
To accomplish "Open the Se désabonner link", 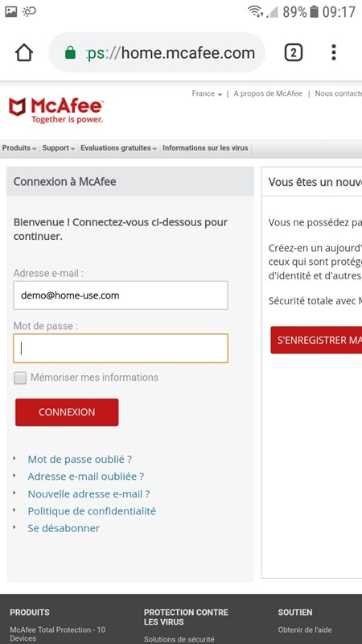I will coord(64,528).
